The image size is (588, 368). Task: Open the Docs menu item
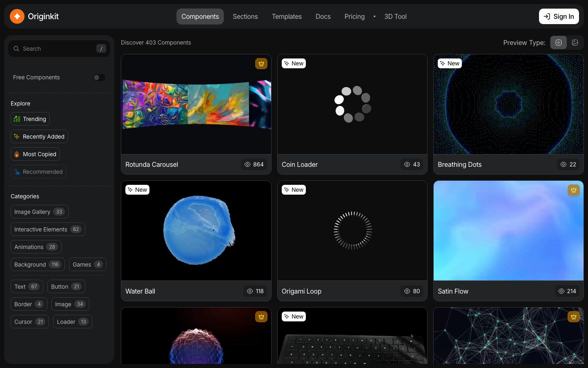coord(323,16)
